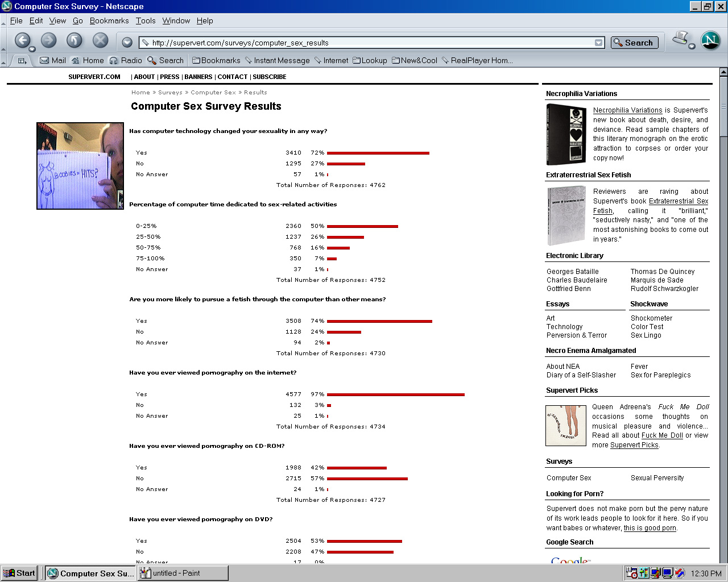The width and height of the screenshot is (728, 582).
Task: Expand the URL bar history dropdown
Action: [598, 43]
